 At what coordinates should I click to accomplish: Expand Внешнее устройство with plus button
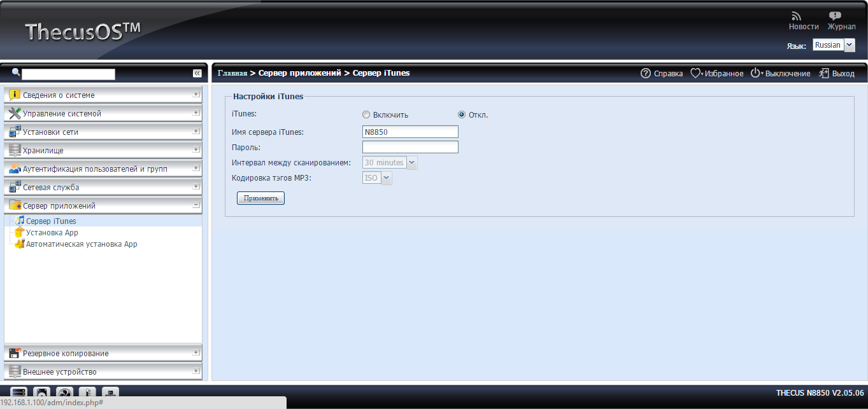click(196, 371)
